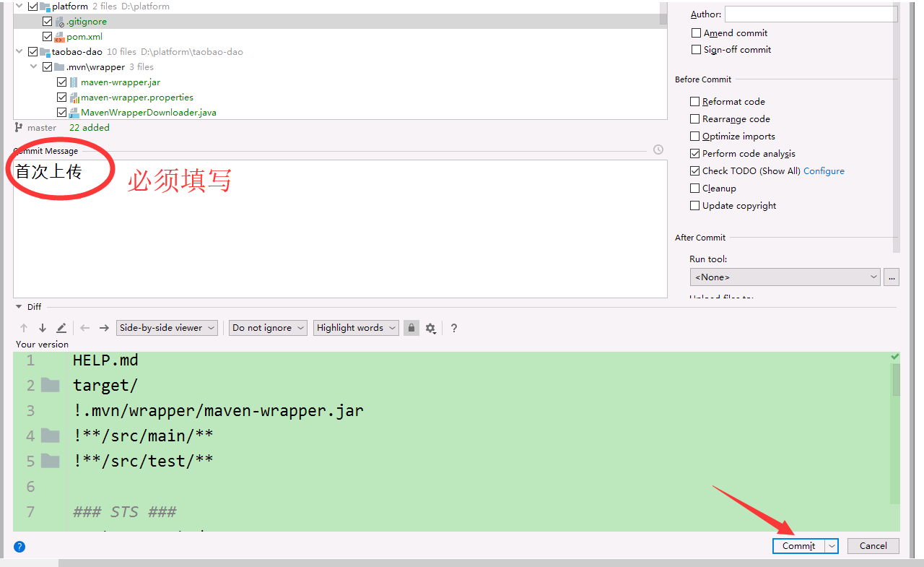The image size is (924, 567).
Task: Click in the Author input field
Action: (811, 14)
